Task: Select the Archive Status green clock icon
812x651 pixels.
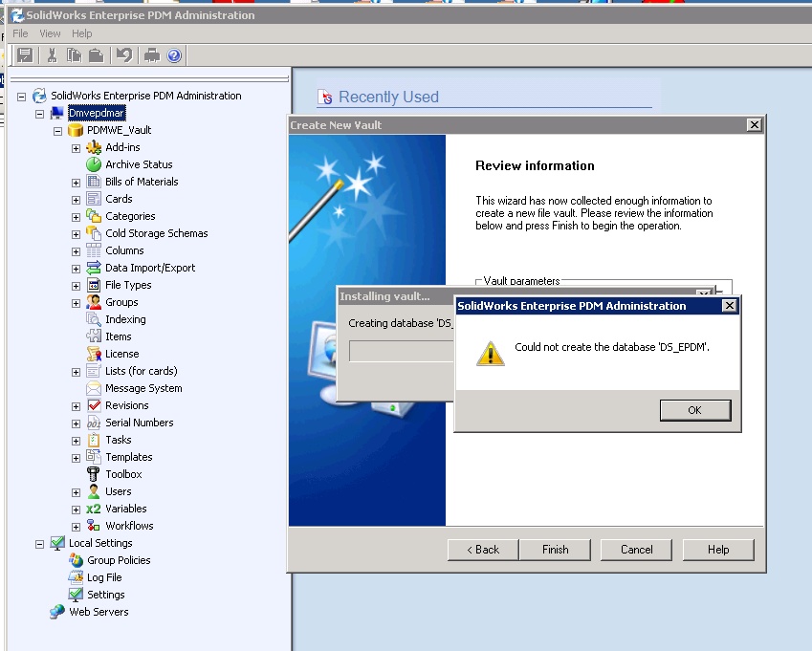Action: coord(94,164)
